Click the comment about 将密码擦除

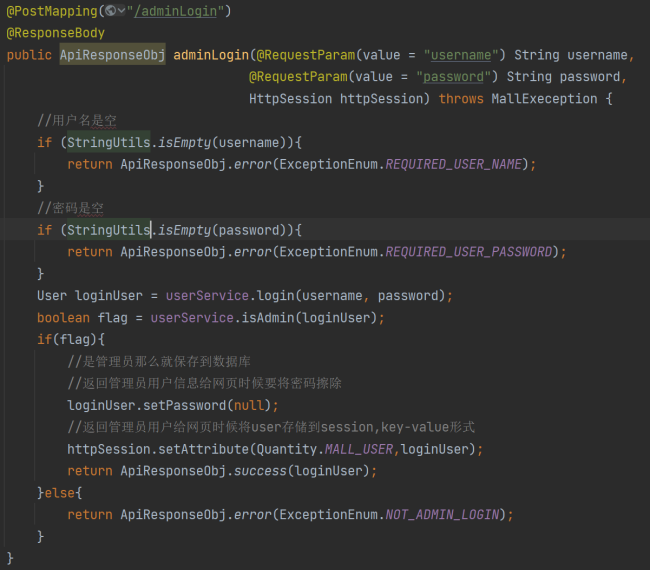pyautogui.click(x=204, y=383)
